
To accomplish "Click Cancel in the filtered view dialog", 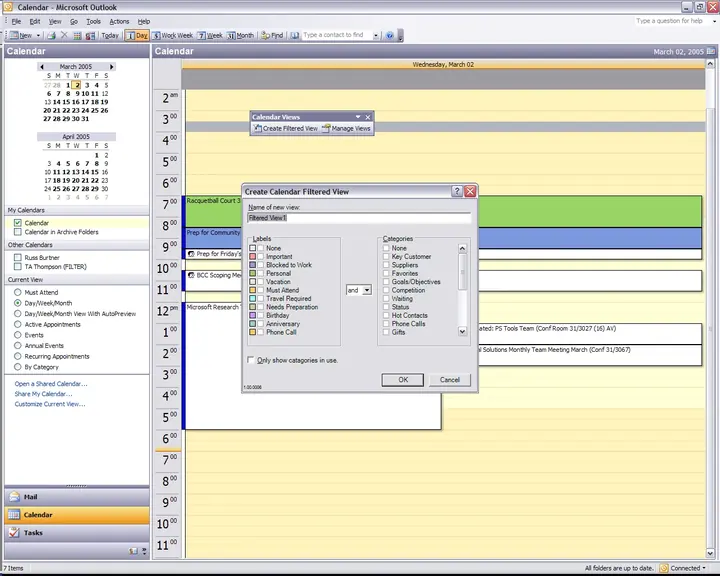I will click(450, 380).
